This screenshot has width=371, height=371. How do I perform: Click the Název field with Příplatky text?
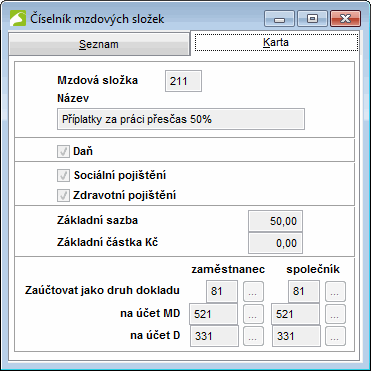click(x=181, y=119)
